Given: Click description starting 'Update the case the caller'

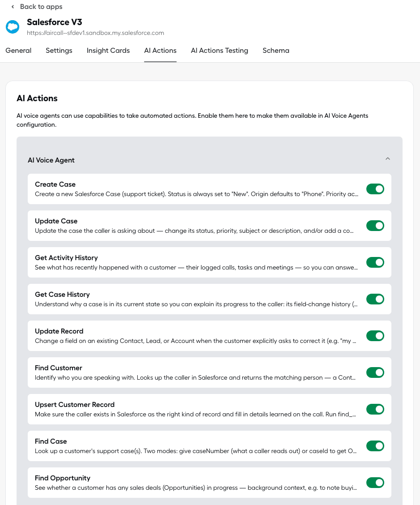Looking at the screenshot, I should pyautogui.click(x=194, y=231).
